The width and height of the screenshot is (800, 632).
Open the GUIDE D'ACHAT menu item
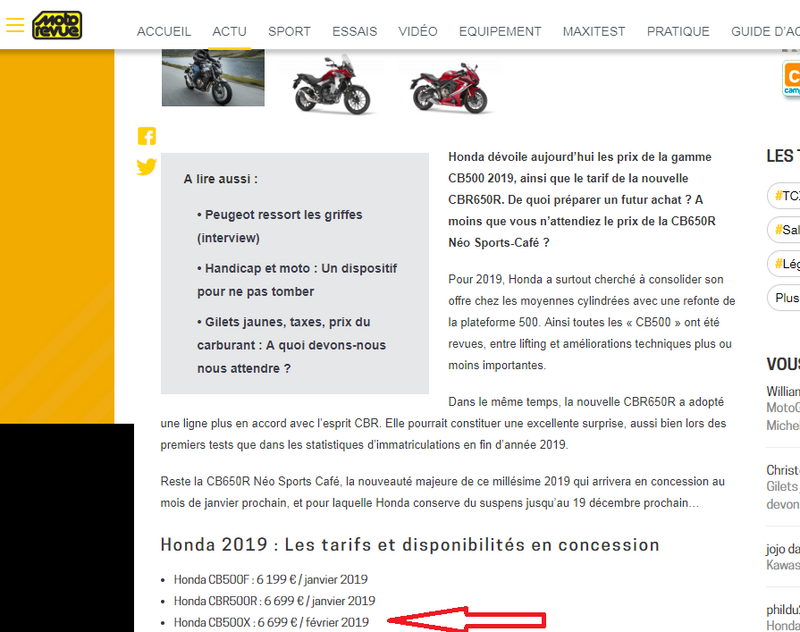(765, 32)
